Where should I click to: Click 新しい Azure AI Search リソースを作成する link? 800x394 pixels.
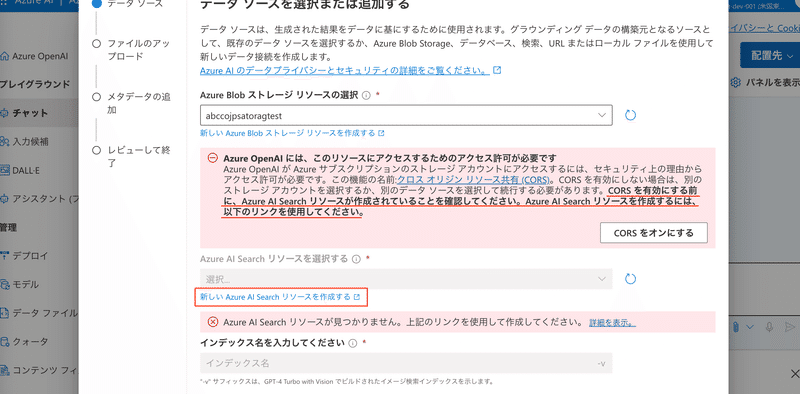280,297
